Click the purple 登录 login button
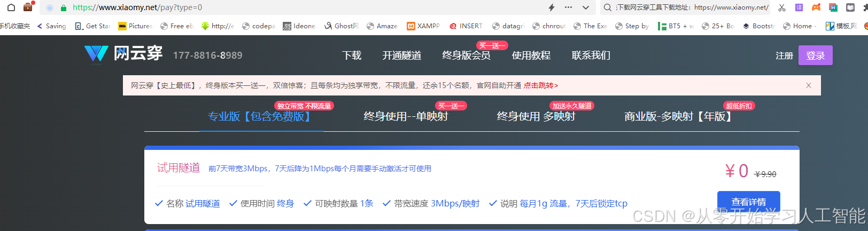This screenshot has height=231, width=868. pos(816,55)
